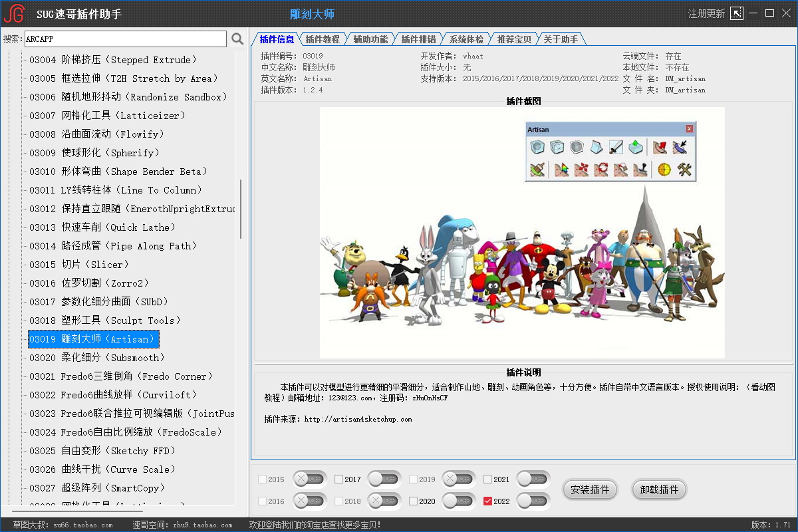Toggle the switch next to 2017
Viewport: 798px width, 532px height.
coord(385,479)
